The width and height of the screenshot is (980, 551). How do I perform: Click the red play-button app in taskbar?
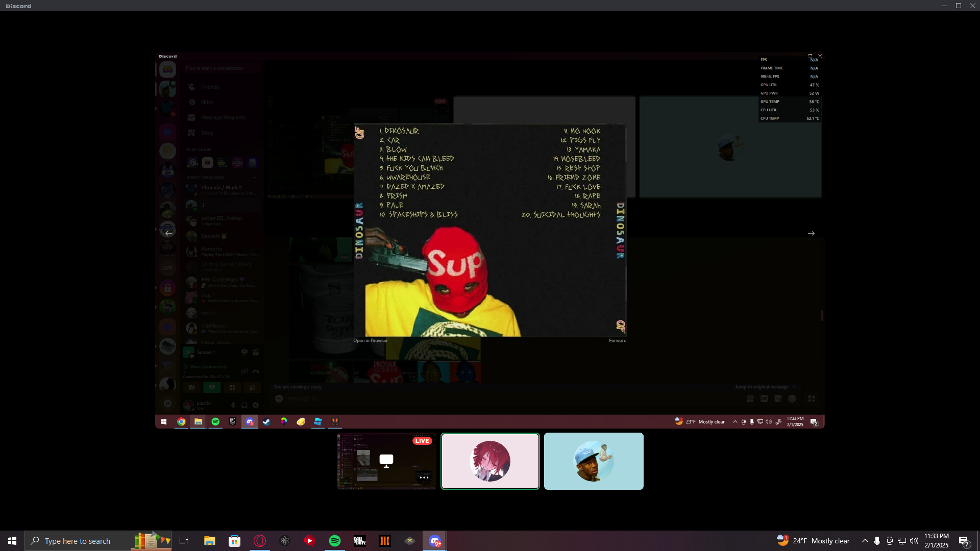309,541
